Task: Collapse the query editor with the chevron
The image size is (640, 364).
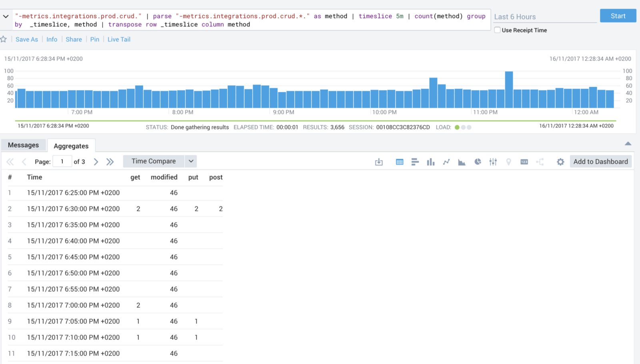Action: pos(6,16)
